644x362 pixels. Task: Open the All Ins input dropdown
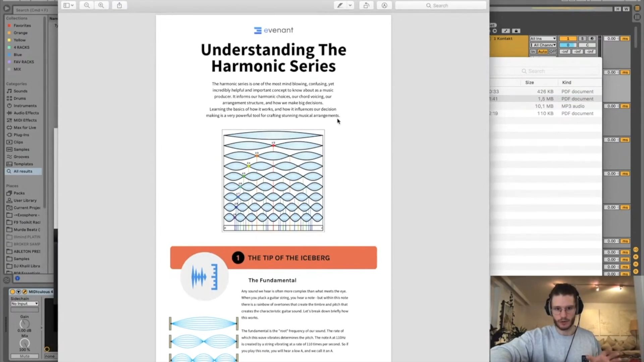[543, 38]
